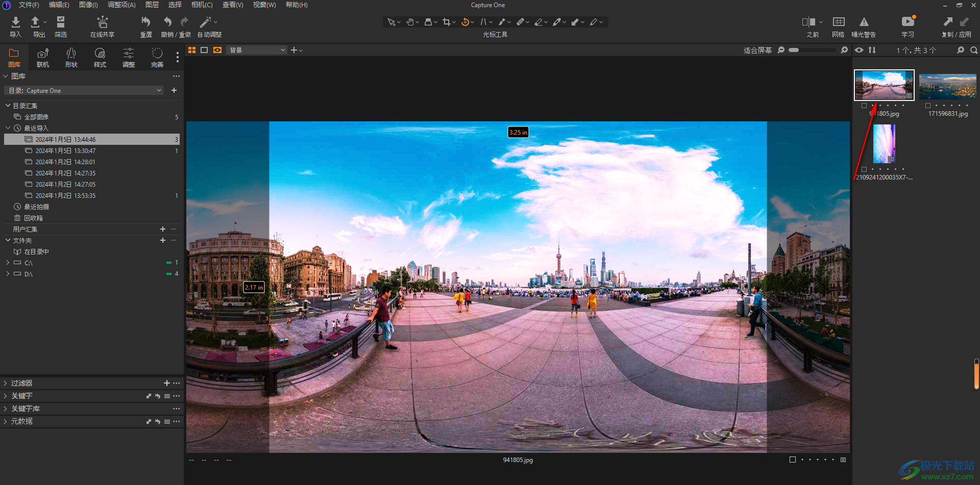
Task: Click the Import (导入) icon
Action: click(15, 22)
